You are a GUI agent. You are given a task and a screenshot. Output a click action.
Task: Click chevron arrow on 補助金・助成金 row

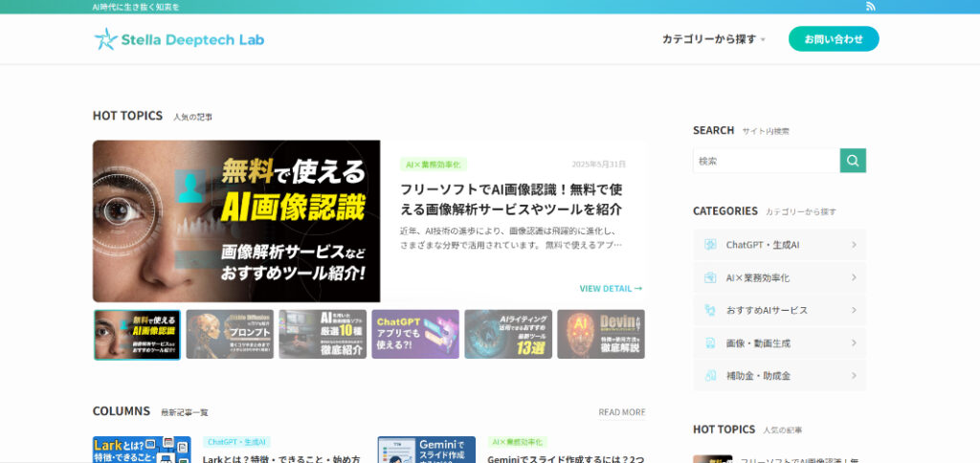point(853,375)
